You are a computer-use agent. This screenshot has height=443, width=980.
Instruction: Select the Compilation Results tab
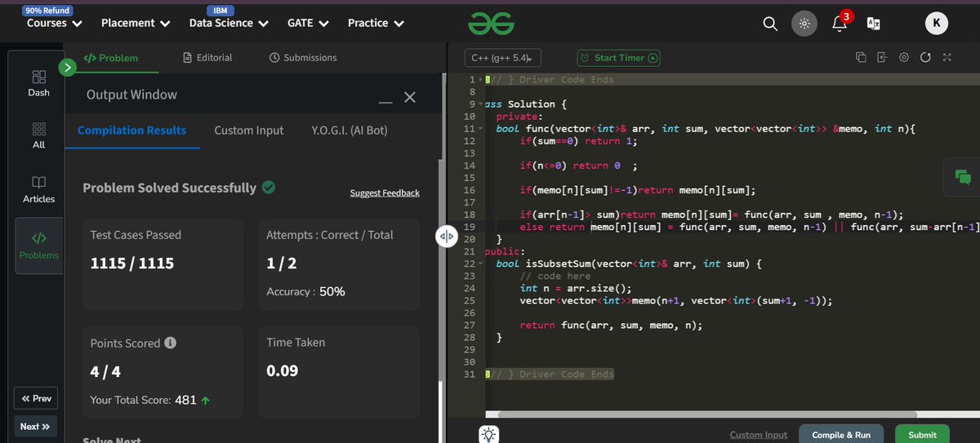[x=131, y=131]
